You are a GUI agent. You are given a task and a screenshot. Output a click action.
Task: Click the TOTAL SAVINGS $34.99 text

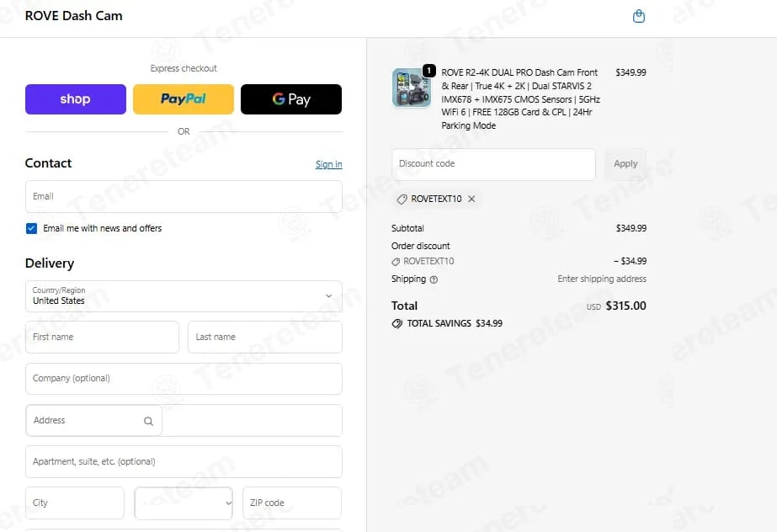[455, 323]
